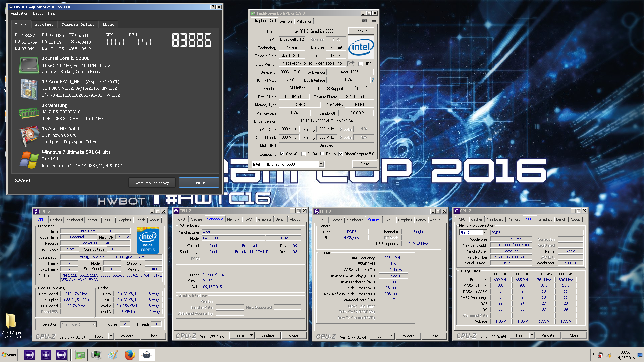The image size is (644, 362).
Task: Click the Intel Inside Core i5 badge in CPU-Z
Action: (148, 240)
